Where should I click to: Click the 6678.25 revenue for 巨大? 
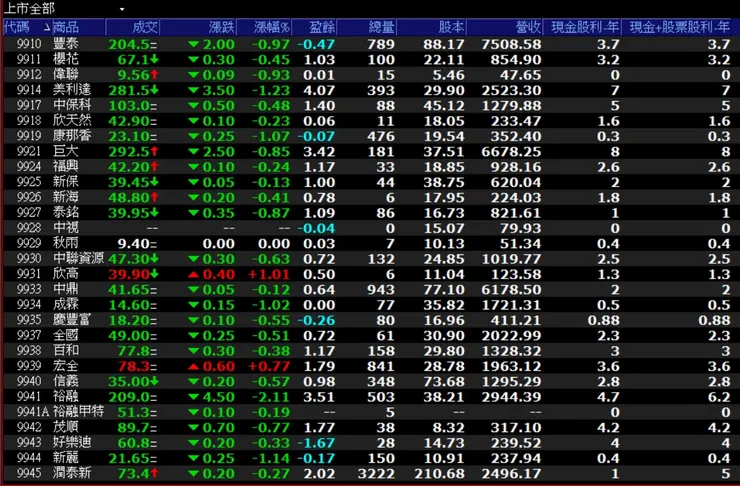(511, 151)
